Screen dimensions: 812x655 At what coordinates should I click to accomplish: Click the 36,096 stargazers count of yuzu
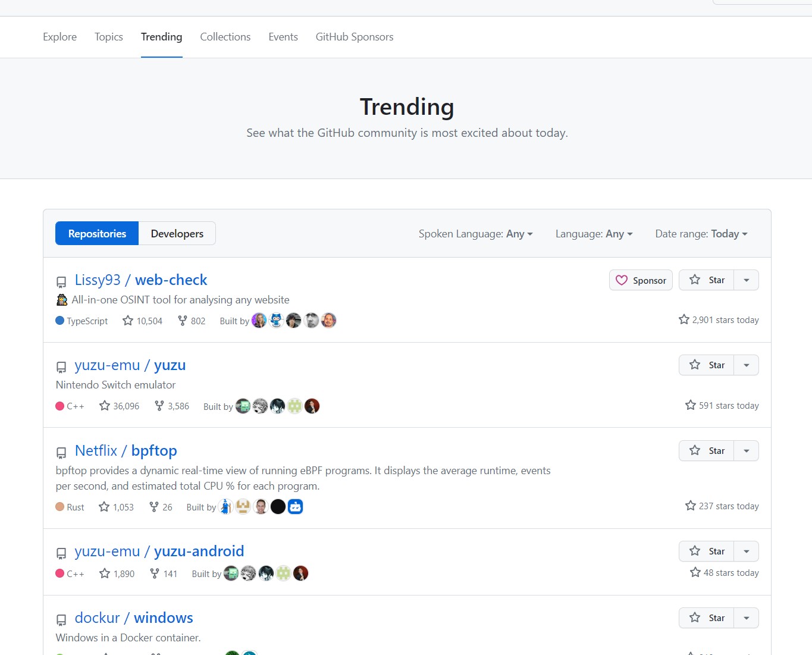point(119,406)
